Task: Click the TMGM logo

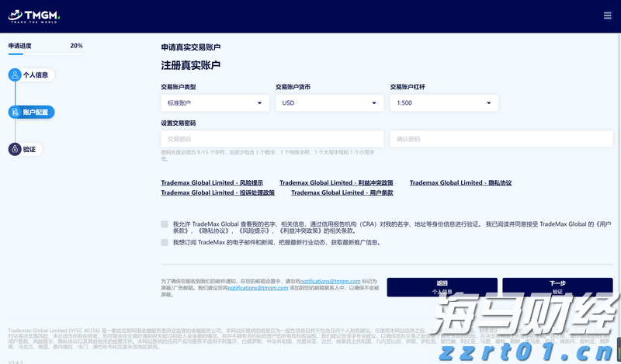Action: (x=33, y=16)
